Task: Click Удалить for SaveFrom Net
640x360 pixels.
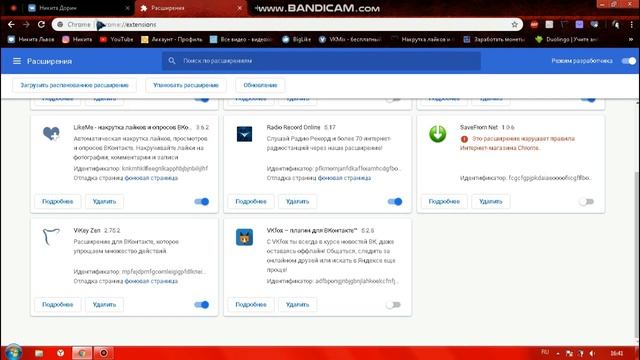Action: tap(491, 201)
